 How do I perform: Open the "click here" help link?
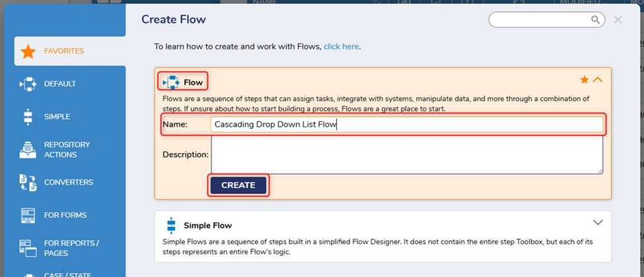(x=341, y=47)
